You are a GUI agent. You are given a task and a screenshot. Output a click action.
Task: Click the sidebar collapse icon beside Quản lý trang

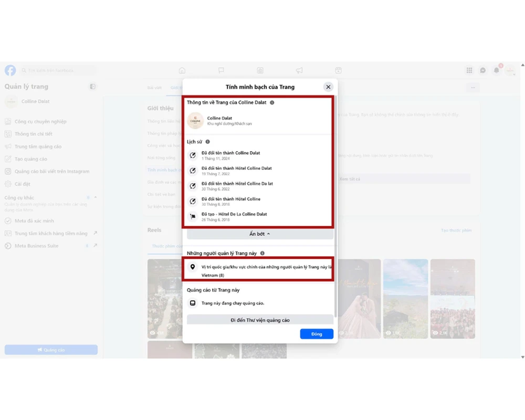click(93, 87)
